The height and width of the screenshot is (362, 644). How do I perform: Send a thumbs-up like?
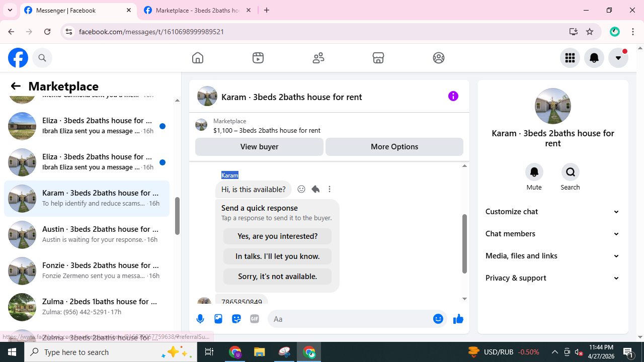(458, 319)
